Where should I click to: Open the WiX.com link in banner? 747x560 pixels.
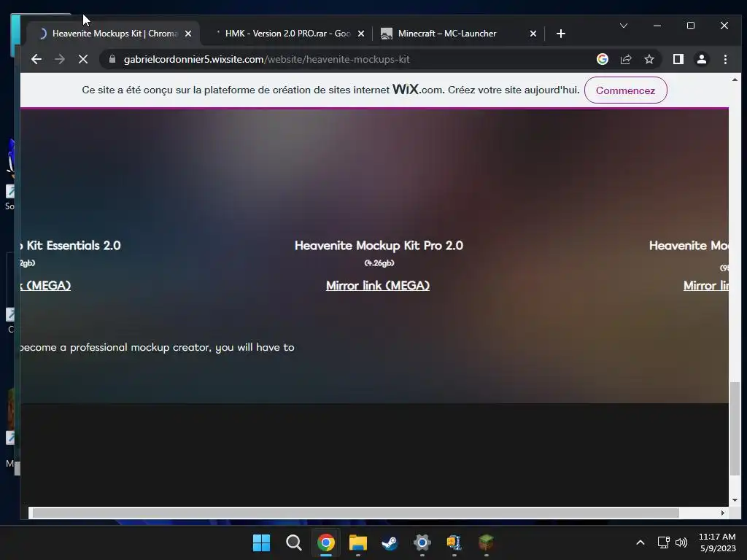click(x=417, y=90)
